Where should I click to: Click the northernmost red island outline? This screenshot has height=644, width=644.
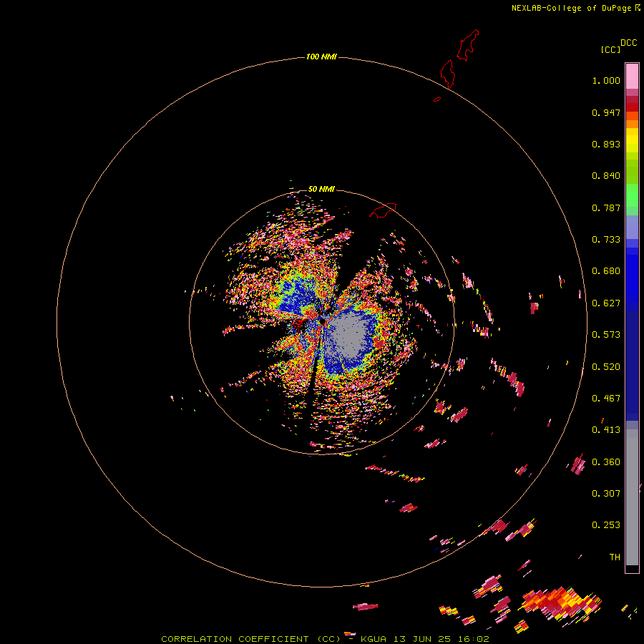[x=468, y=45]
